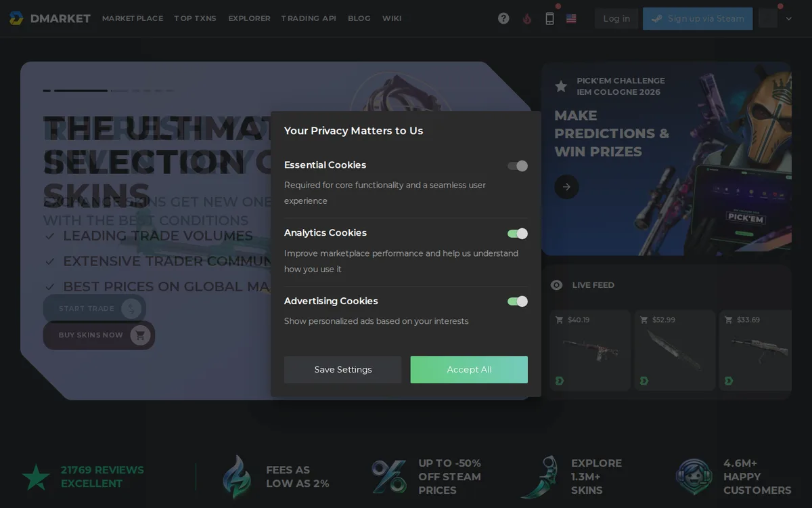Click the 'Explore 1.3M+ skins' text
Viewport: 812px width, 508px height.
tap(596, 477)
